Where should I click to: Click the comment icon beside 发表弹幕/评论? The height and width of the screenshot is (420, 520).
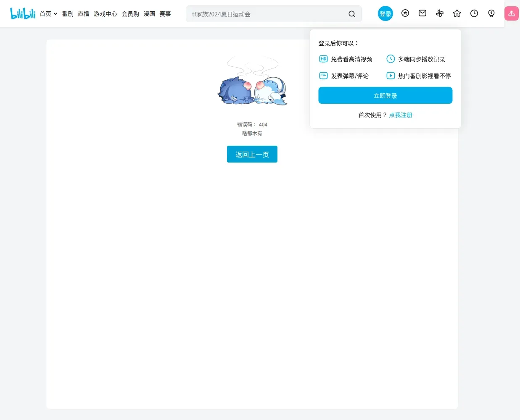323,76
